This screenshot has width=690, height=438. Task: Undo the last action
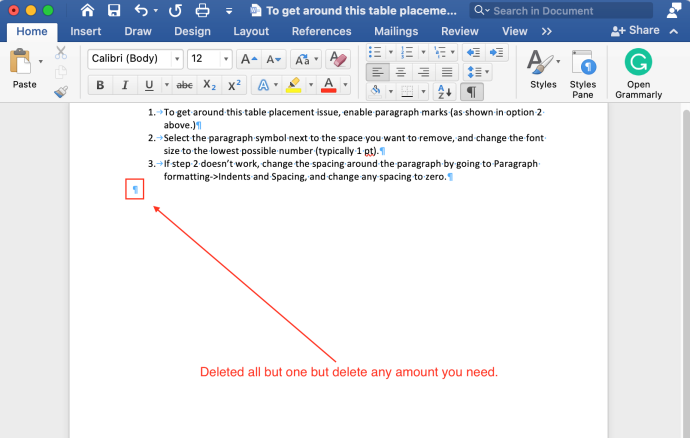pyautogui.click(x=141, y=10)
